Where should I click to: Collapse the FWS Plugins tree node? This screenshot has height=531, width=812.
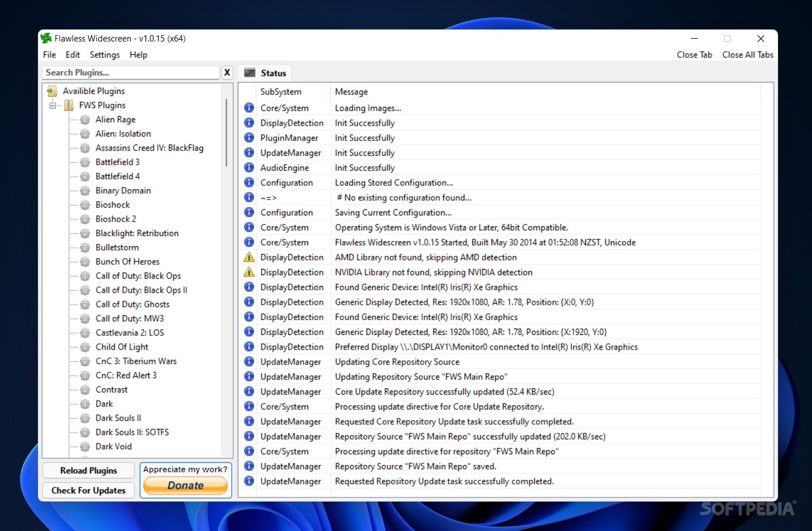pos(52,105)
